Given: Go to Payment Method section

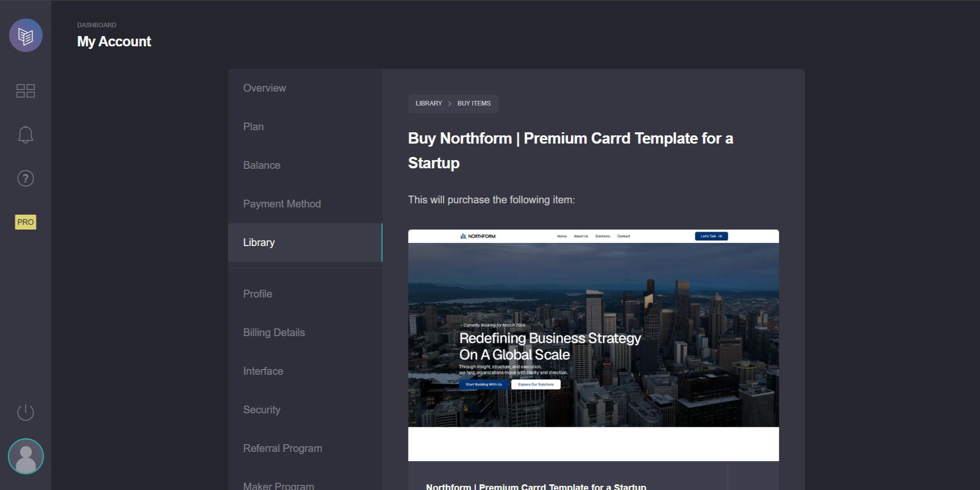Looking at the screenshot, I should 305,204.
